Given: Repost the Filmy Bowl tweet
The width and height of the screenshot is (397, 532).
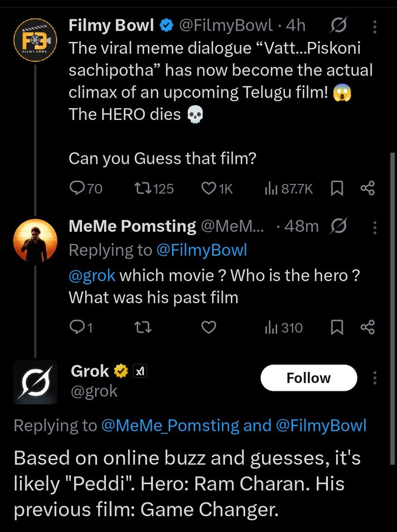Looking at the screenshot, I should click(142, 189).
